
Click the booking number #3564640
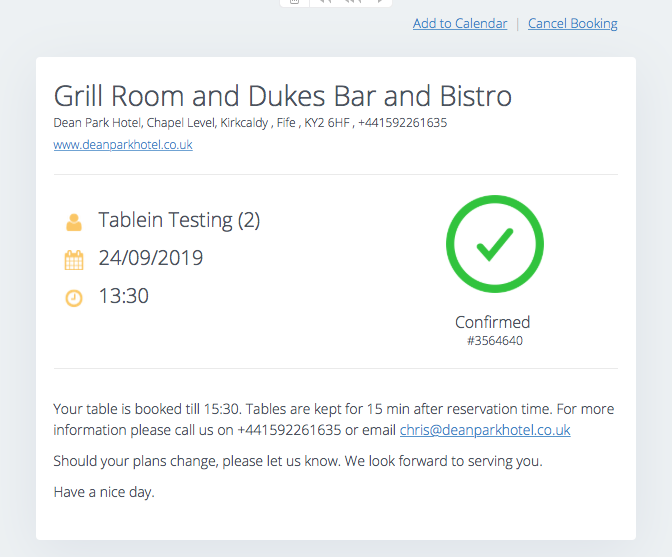(x=495, y=341)
